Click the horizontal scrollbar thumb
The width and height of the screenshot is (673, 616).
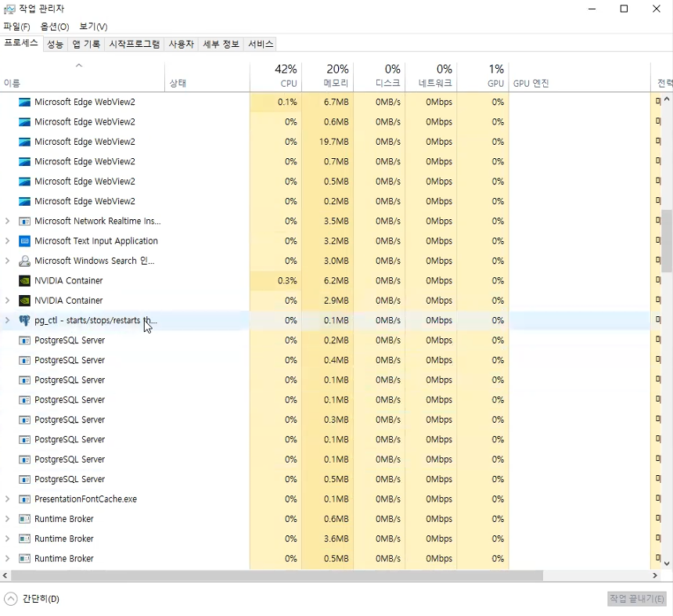pos(277,575)
